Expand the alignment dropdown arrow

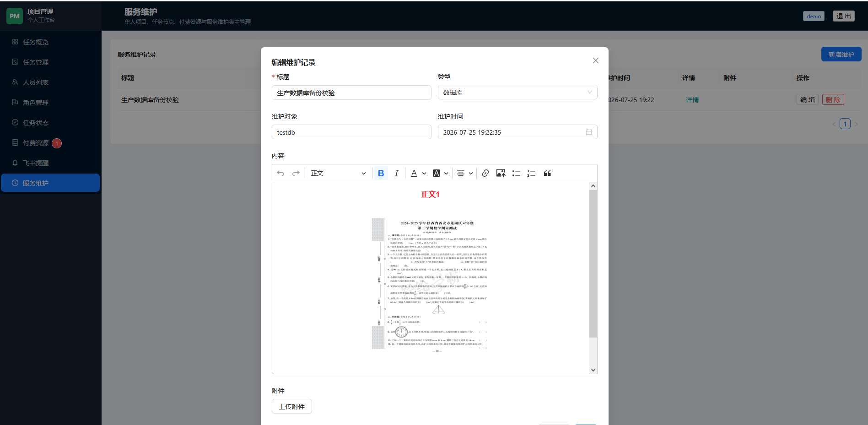pyautogui.click(x=471, y=174)
